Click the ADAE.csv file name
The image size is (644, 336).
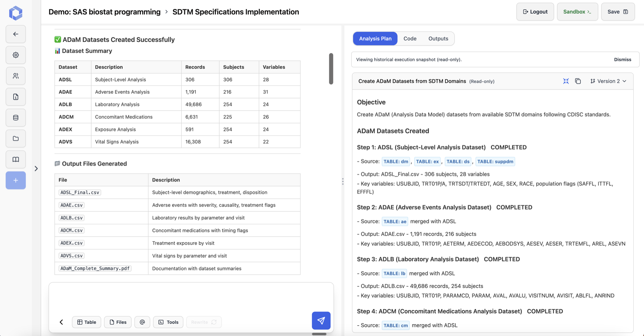pos(72,205)
